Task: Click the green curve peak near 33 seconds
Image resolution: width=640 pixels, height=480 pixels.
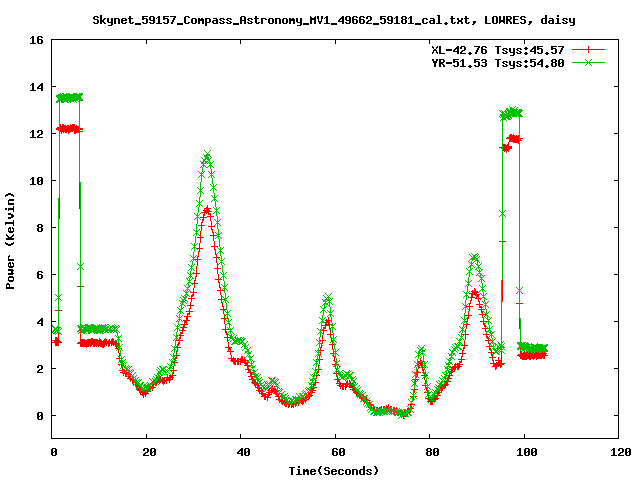Action: tap(207, 155)
